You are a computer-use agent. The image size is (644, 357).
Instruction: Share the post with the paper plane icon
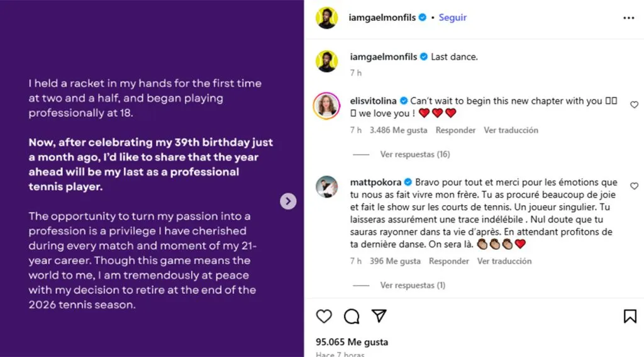point(379,316)
